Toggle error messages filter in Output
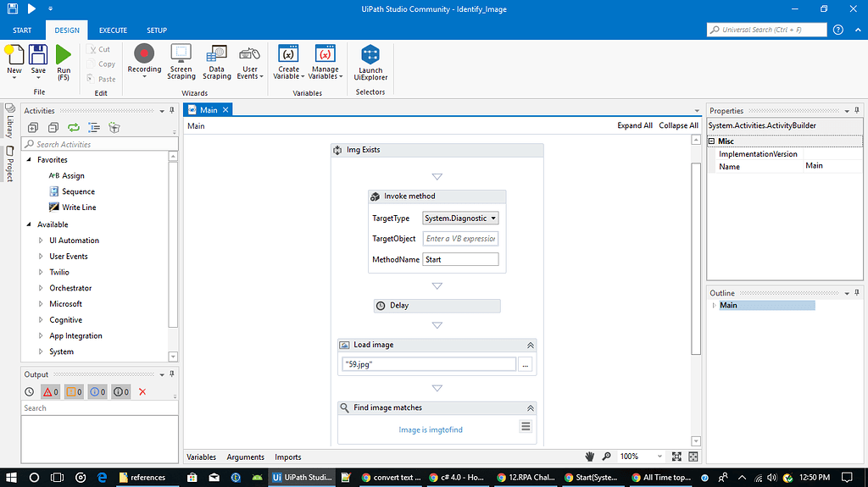The height and width of the screenshot is (487, 868). (50, 392)
